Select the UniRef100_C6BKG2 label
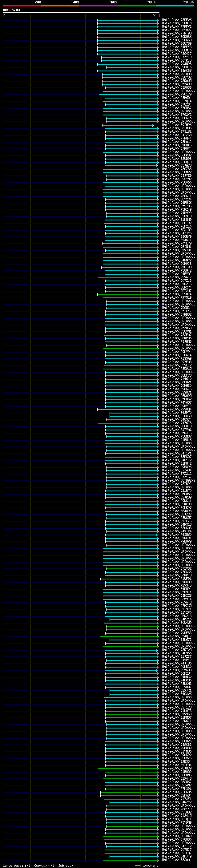 click(x=176, y=155)
